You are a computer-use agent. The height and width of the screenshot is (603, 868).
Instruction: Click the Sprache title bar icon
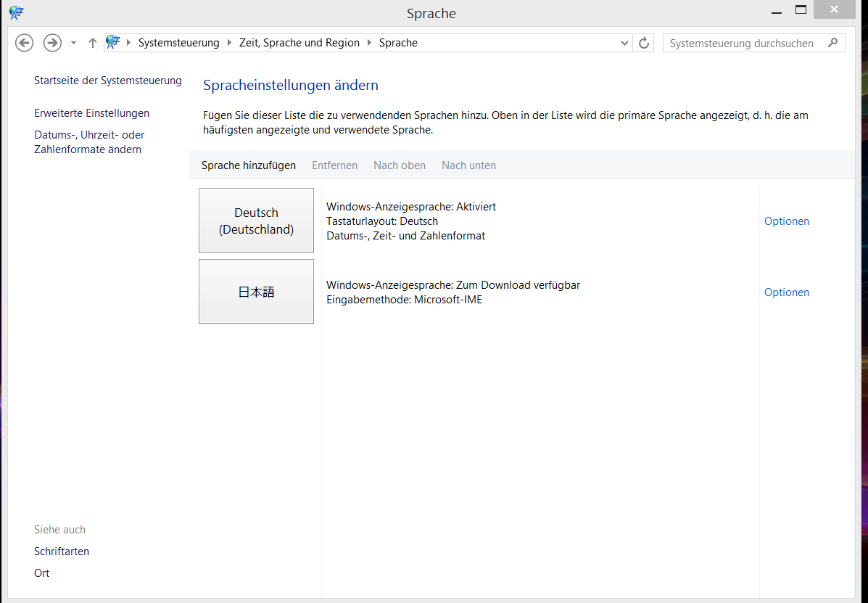pyautogui.click(x=16, y=12)
